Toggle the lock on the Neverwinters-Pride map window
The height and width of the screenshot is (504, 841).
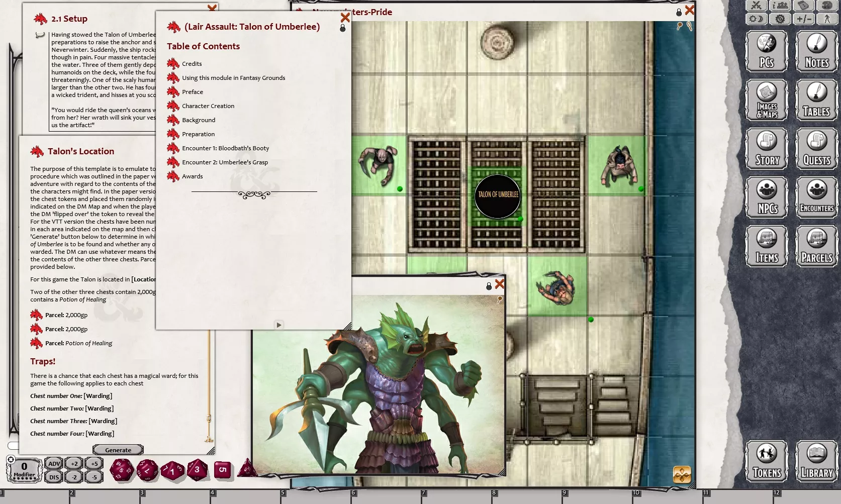pos(679,12)
